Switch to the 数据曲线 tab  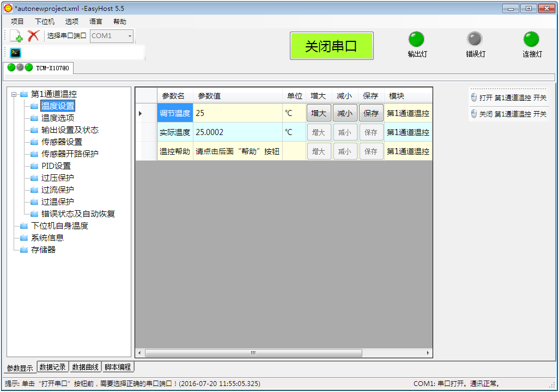point(85,367)
